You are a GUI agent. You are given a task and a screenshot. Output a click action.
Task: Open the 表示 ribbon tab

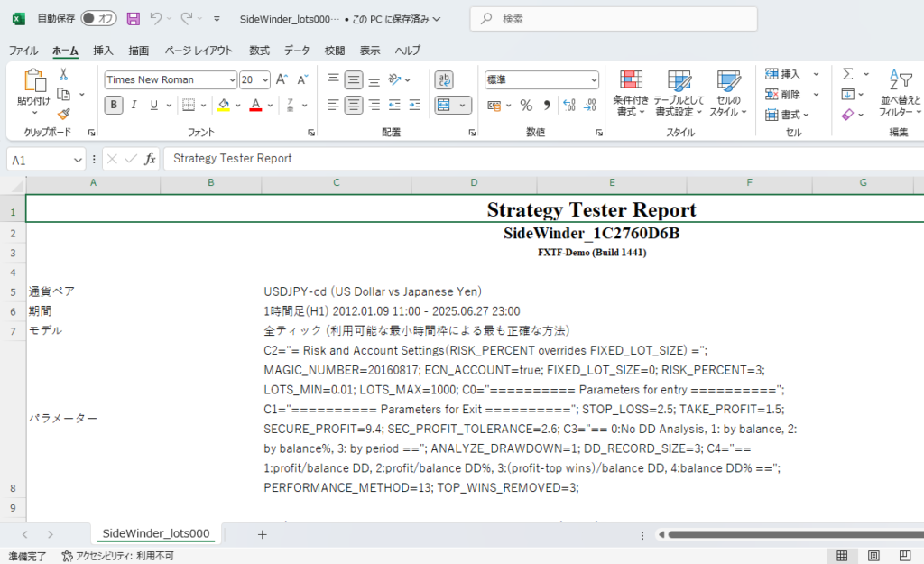tap(369, 51)
